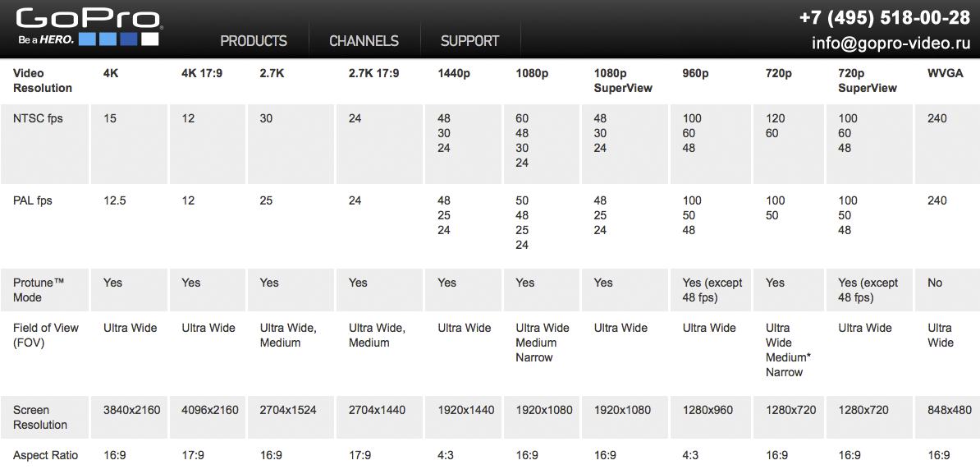Viewport: 980px width, 474px height.
Task: Click the 4K 17:9 column header
Action: click(202, 73)
